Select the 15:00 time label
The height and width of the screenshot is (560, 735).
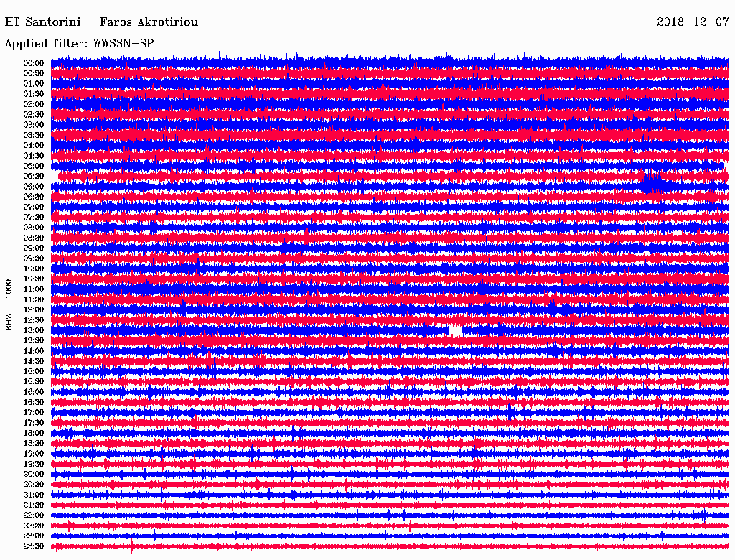coord(34,371)
